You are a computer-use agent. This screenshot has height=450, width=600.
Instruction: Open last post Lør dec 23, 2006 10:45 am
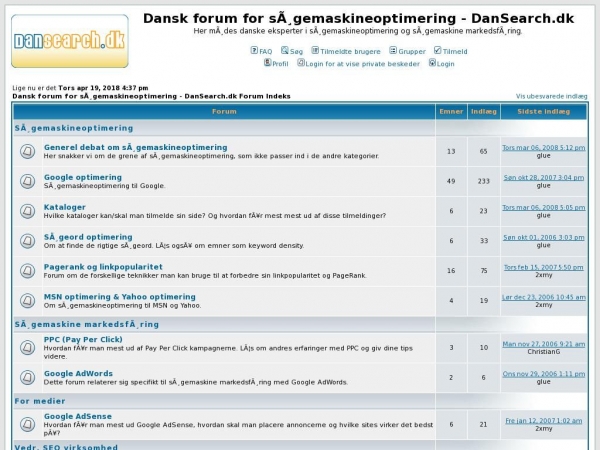tap(543, 297)
